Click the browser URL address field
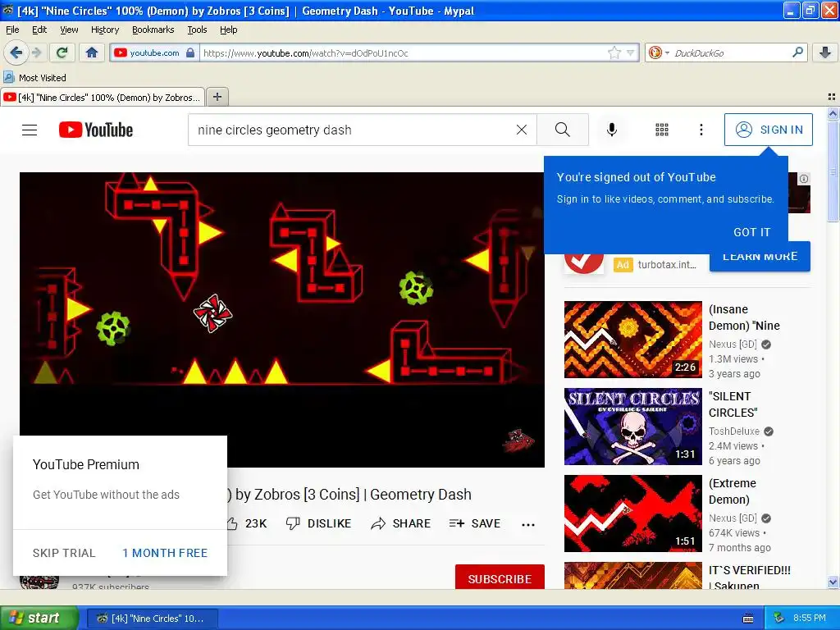This screenshot has width=840, height=630. tap(403, 52)
